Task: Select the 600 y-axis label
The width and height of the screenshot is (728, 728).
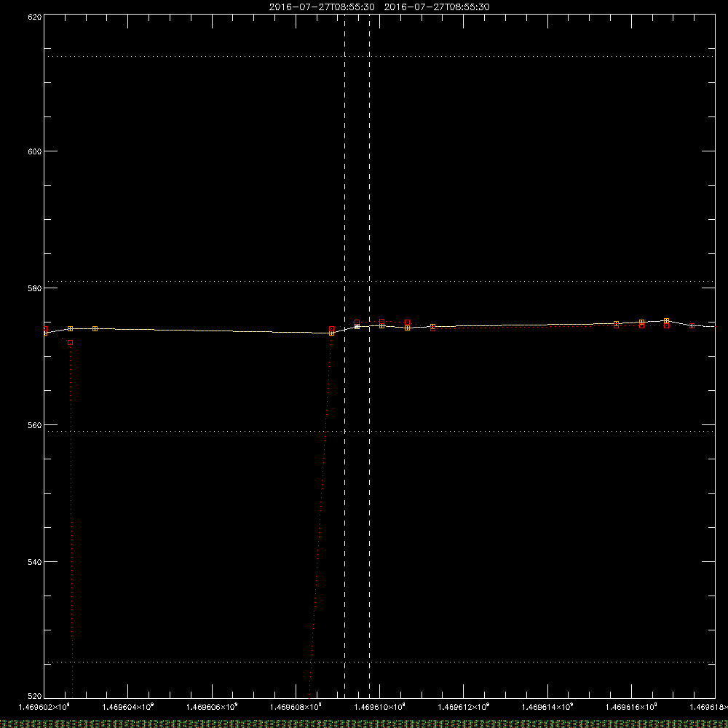Action: [x=35, y=151]
